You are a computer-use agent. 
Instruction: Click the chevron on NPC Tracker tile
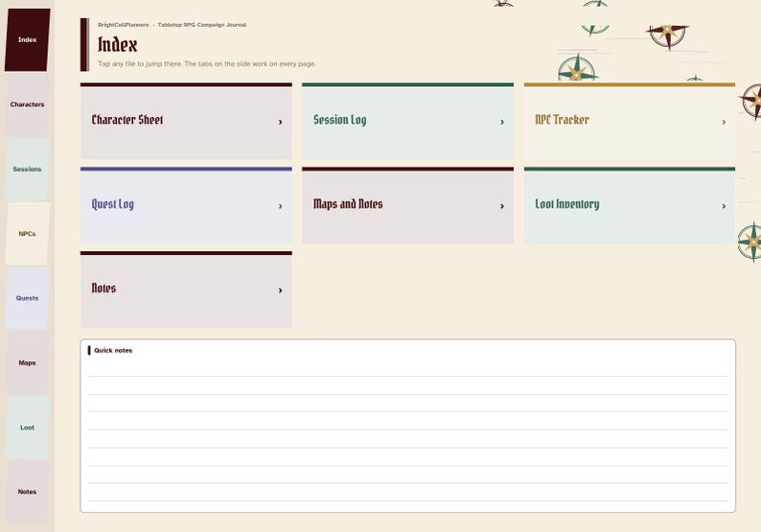coord(724,122)
